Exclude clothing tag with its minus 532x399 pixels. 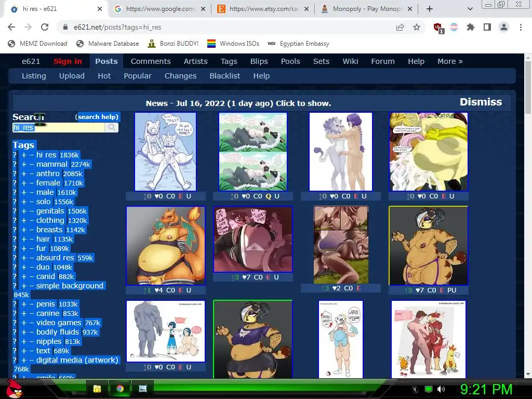31,220
